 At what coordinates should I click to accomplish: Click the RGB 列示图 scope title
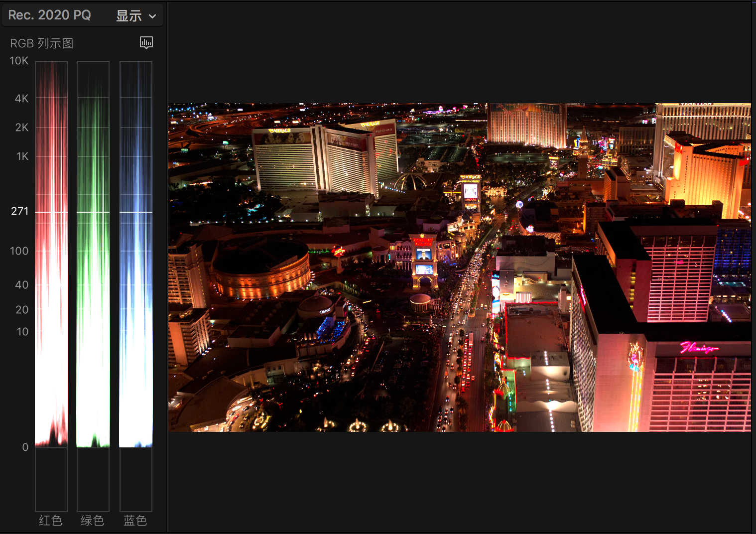[x=42, y=44]
